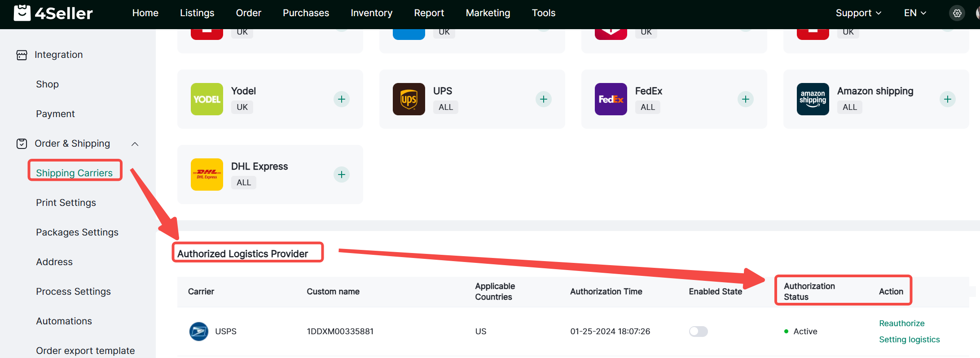Click the USPS carrier logo
The image size is (980, 358).
tap(198, 332)
